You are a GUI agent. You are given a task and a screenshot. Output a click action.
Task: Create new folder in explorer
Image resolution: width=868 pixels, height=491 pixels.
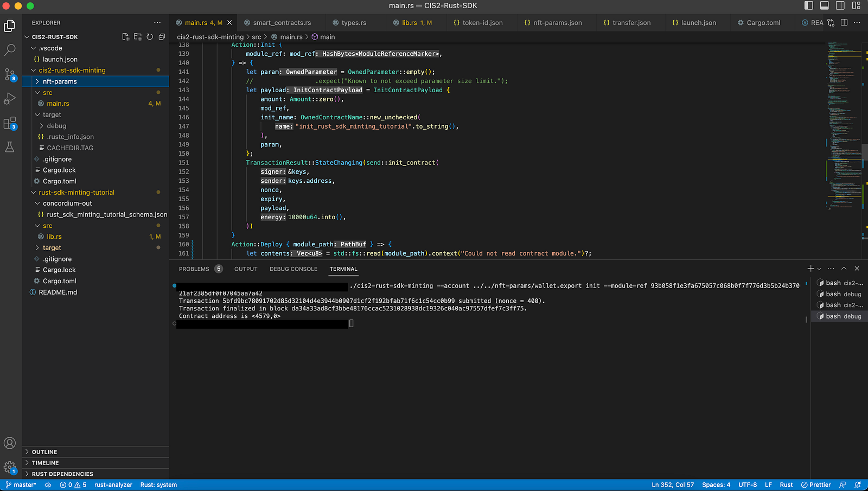138,37
